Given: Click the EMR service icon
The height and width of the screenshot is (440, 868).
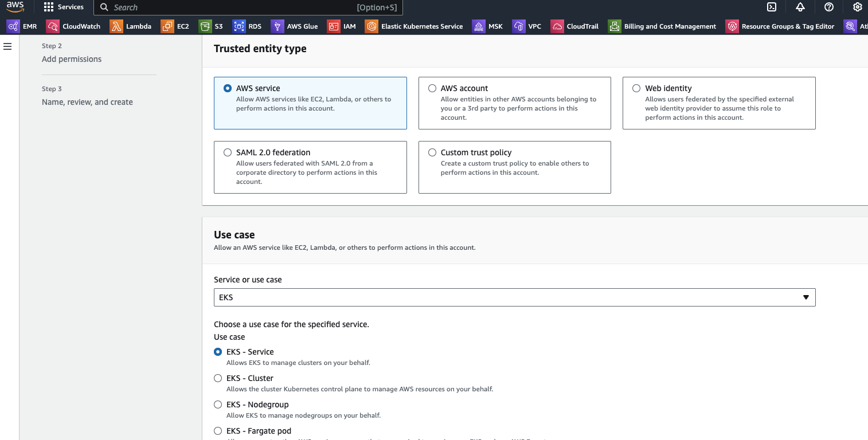Looking at the screenshot, I should click(13, 26).
